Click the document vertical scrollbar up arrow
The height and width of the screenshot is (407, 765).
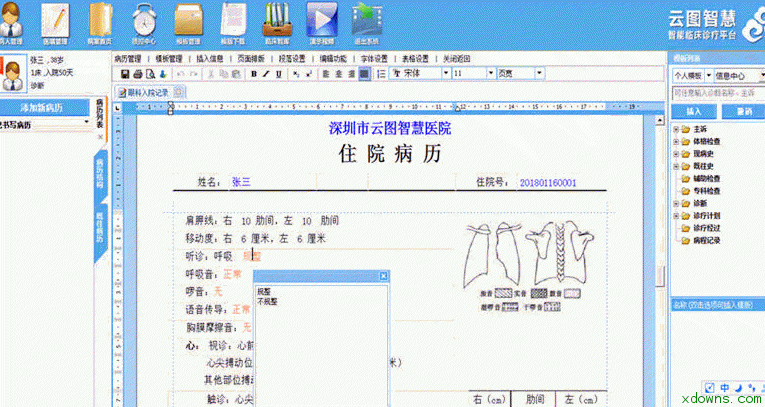coord(660,120)
